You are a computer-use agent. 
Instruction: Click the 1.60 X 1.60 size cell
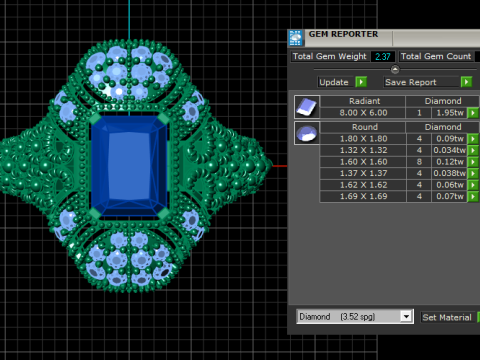(363, 162)
